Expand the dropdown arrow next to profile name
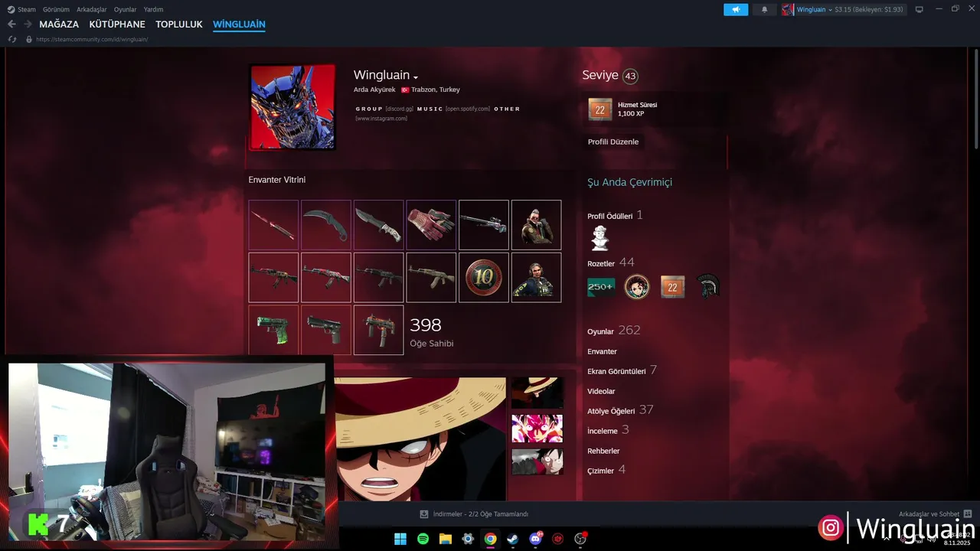The height and width of the screenshot is (551, 980). pyautogui.click(x=416, y=77)
